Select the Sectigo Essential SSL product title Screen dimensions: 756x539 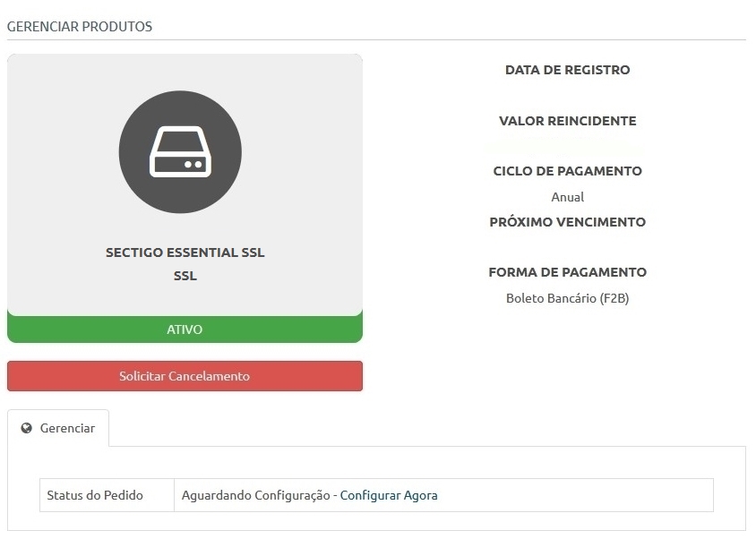tap(185, 252)
